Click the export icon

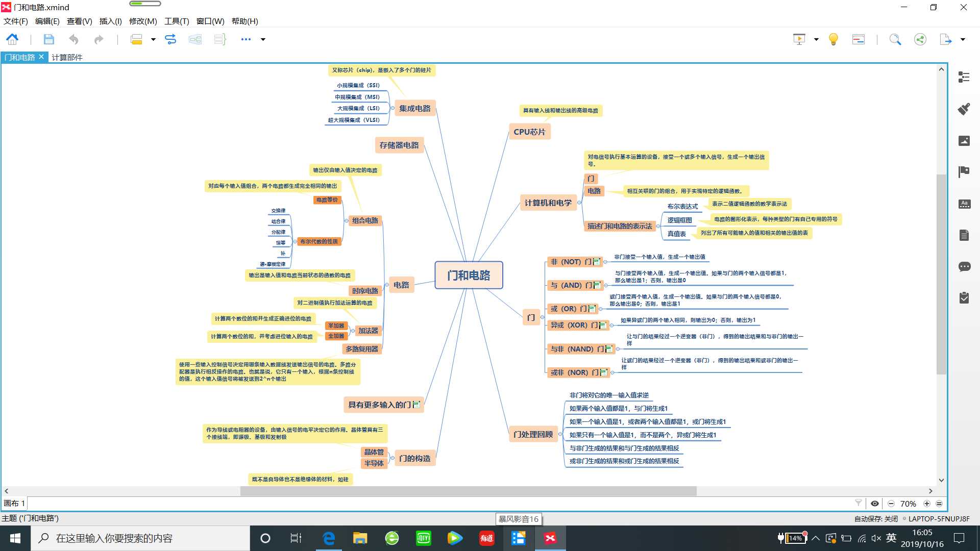point(945,39)
